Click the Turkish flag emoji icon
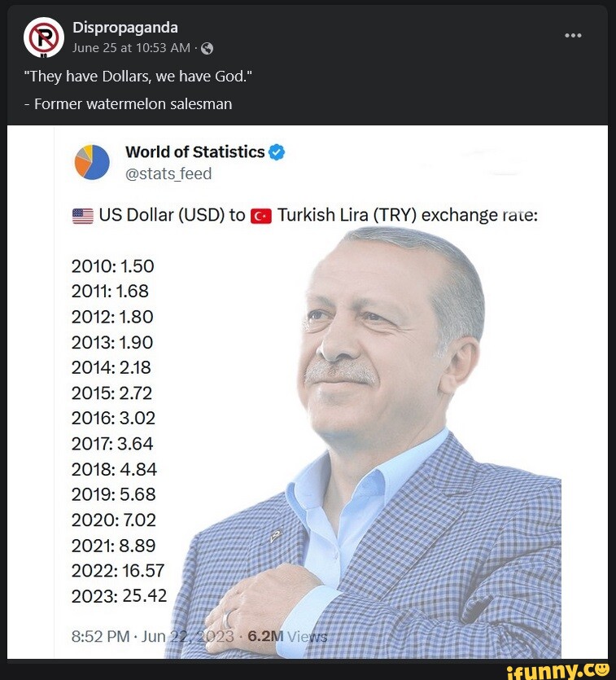This screenshot has width=616, height=680. (x=261, y=216)
